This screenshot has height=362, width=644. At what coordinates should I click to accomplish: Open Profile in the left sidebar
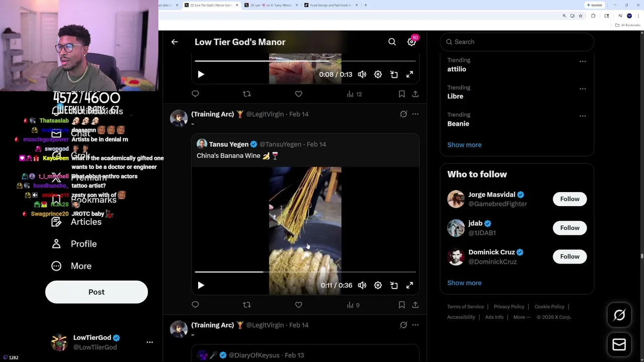pos(74,244)
